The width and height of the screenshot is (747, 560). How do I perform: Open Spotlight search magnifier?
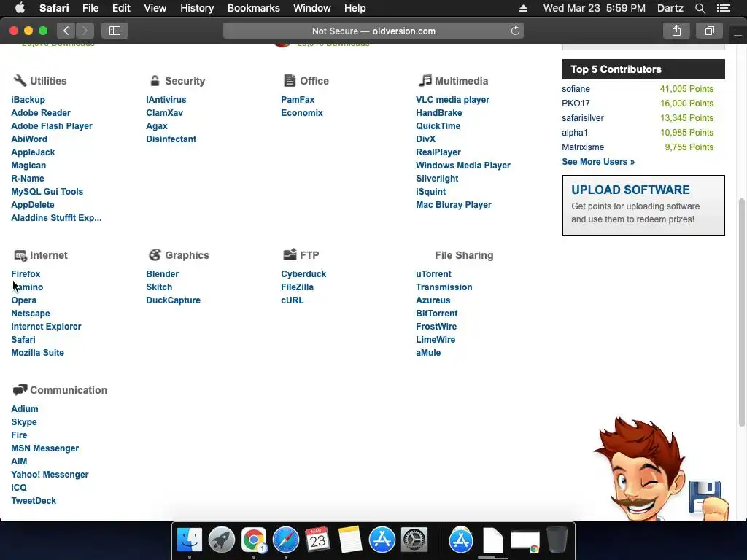click(700, 8)
